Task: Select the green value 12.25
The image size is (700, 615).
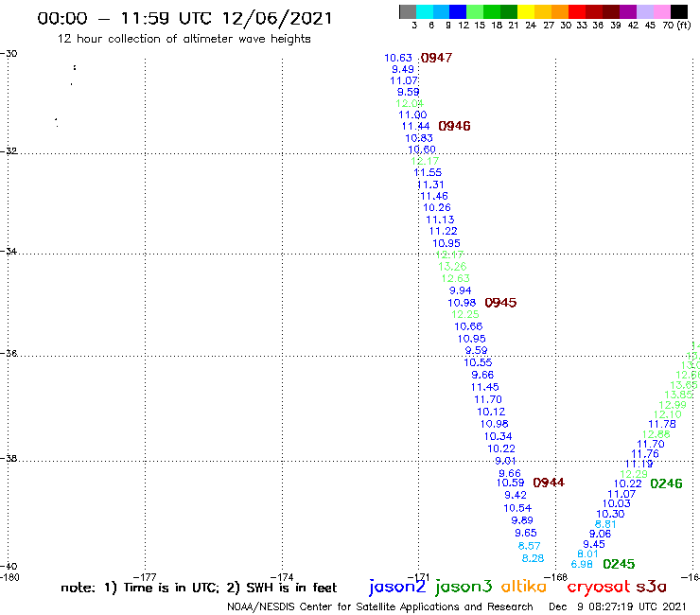Action: (x=464, y=314)
